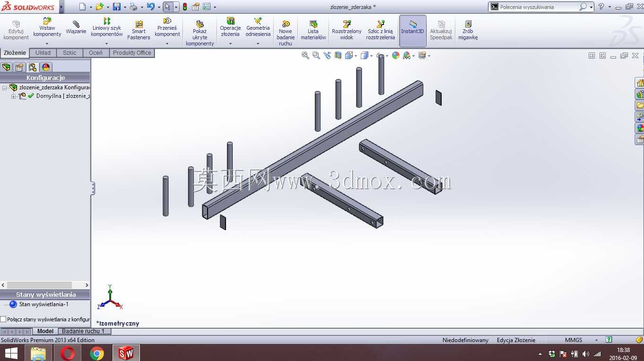This screenshot has width=644, height=361.
Task: Activate Zoom to area in the view toolbar
Action: click(x=316, y=55)
